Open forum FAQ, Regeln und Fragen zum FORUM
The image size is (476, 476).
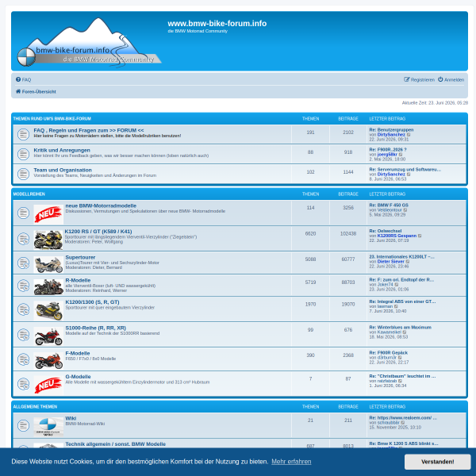89,130
